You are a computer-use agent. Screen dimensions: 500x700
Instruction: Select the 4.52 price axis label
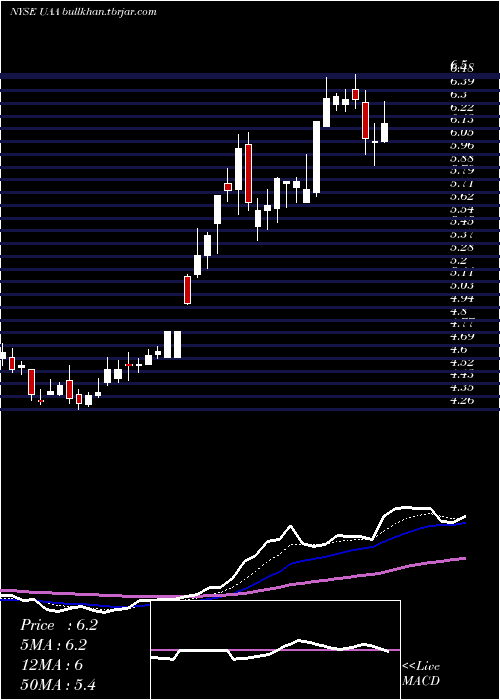(x=462, y=362)
